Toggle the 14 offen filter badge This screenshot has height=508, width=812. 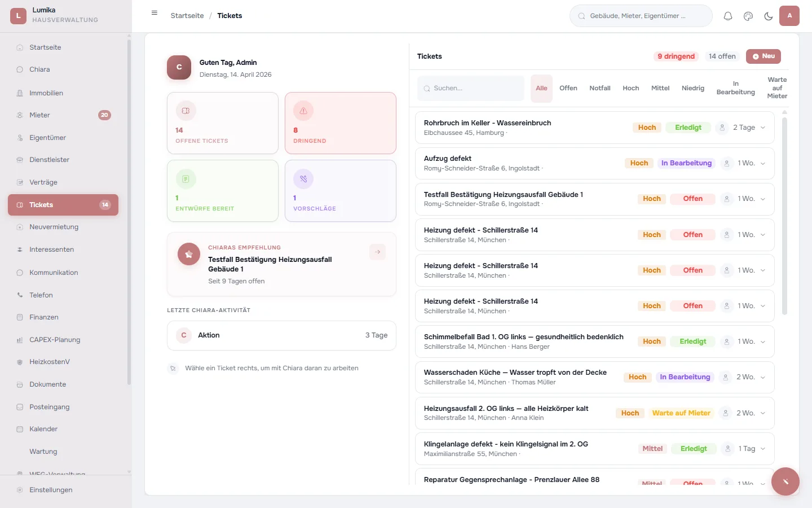[x=722, y=56]
